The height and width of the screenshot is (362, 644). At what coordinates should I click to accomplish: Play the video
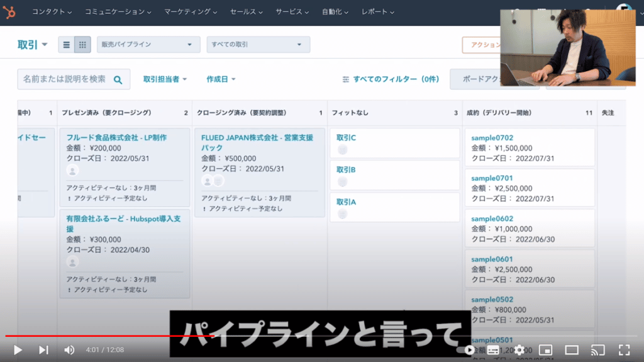(x=18, y=349)
